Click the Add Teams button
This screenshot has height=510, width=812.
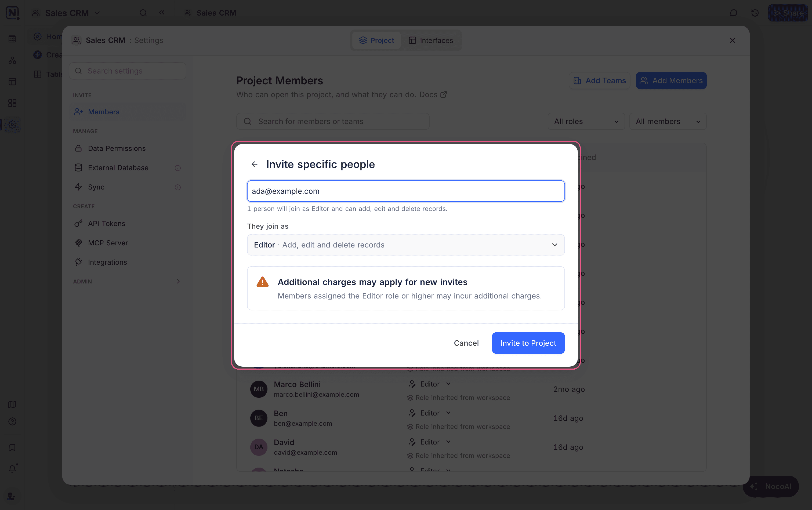pyautogui.click(x=599, y=81)
